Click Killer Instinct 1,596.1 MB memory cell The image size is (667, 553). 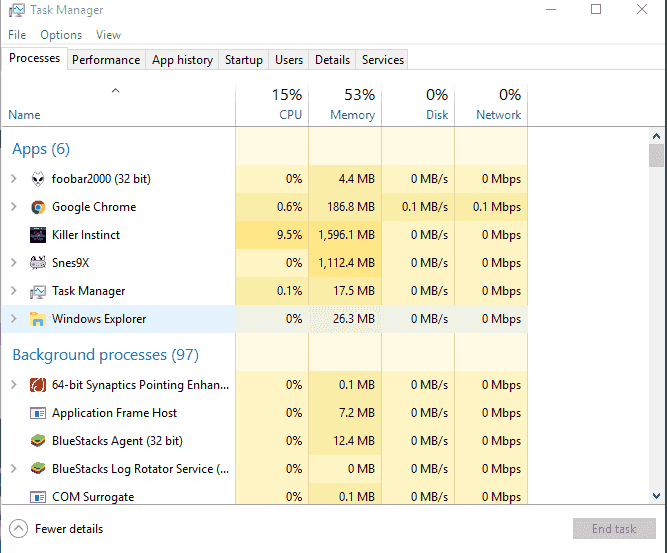tap(345, 235)
